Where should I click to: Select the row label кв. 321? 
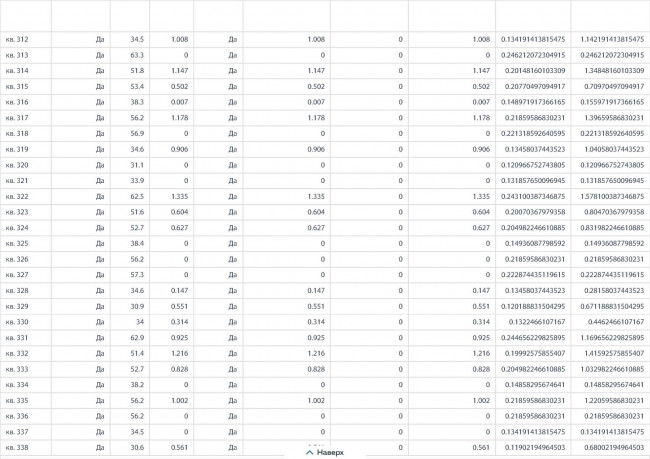click(17, 181)
